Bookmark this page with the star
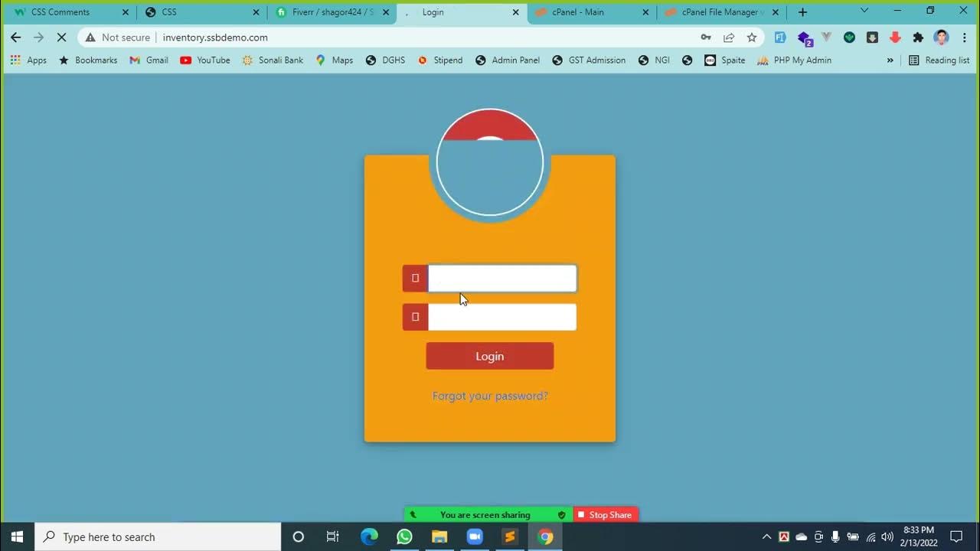980x551 pixels. pyautogui.click(x=752, y=37)
